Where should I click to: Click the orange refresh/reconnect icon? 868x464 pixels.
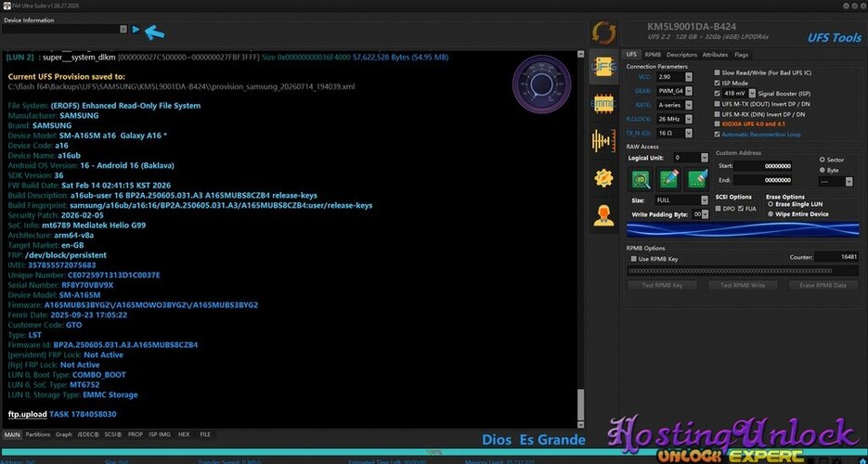coord(603,33)
